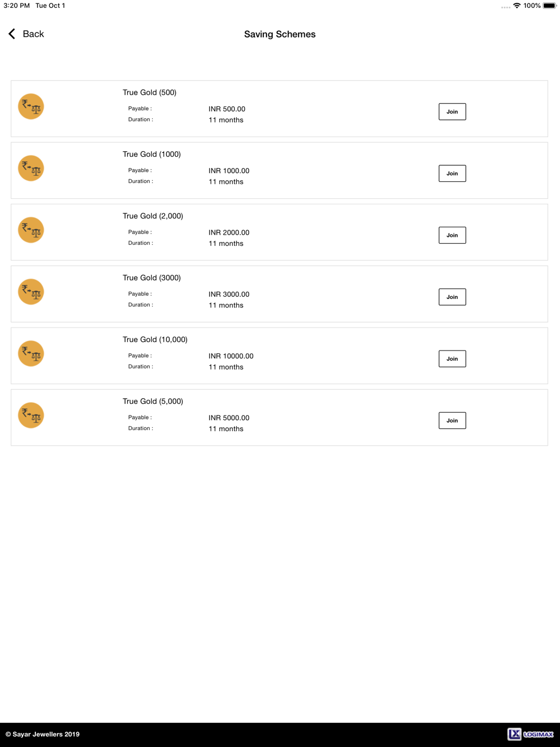560x747 pixels.
Task: Join the True Gold (1000) scheme
Action: 452,174
